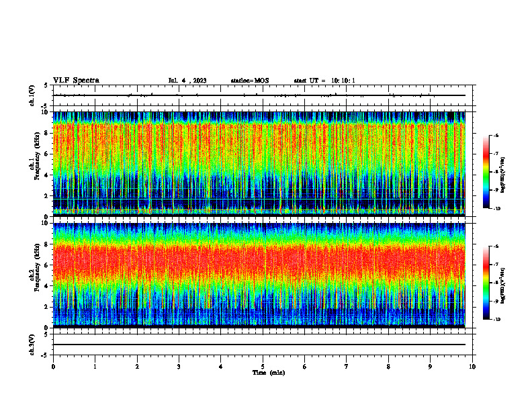Click the ch.2 spectrogram color bar
Image resolution: width=532 pixels, height=411 pixels.
coord(486,283)
